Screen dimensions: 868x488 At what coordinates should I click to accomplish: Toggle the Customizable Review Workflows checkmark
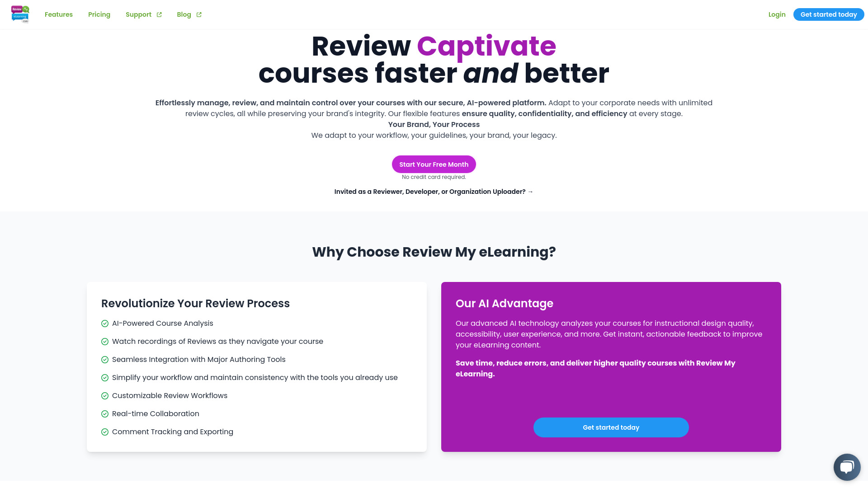[105, 395]
